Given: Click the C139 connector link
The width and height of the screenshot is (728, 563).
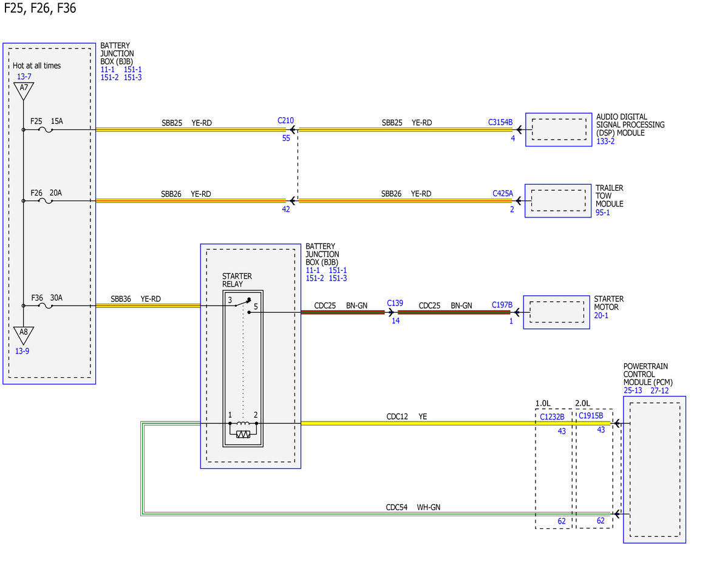Looking at the screenshot, I should (395, 303).
